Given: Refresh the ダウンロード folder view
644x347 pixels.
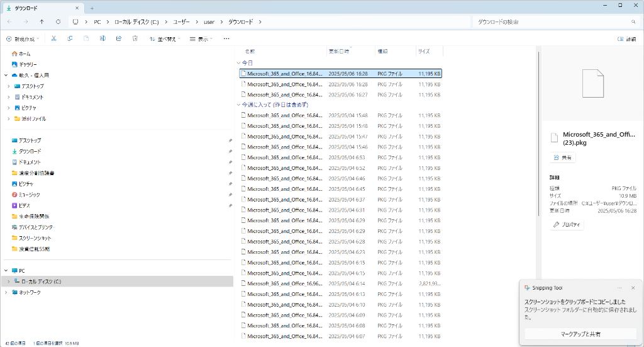Looking at the screenshot, I should pyautogui.click(x=58, y=22).
